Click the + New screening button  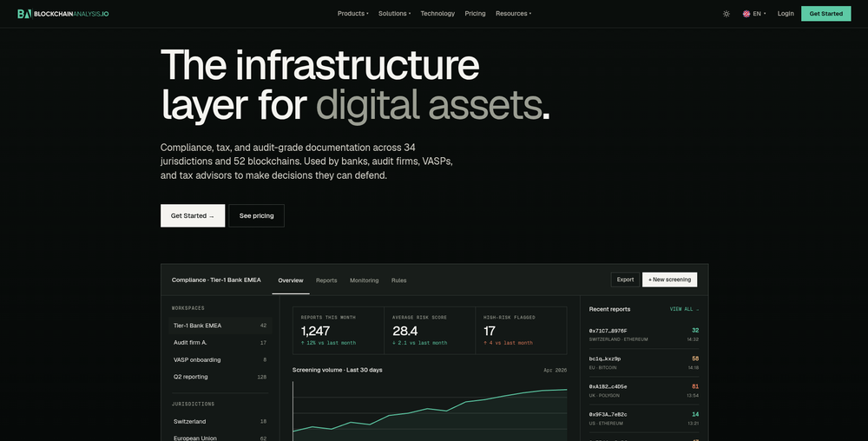click(x=670, y=280)
